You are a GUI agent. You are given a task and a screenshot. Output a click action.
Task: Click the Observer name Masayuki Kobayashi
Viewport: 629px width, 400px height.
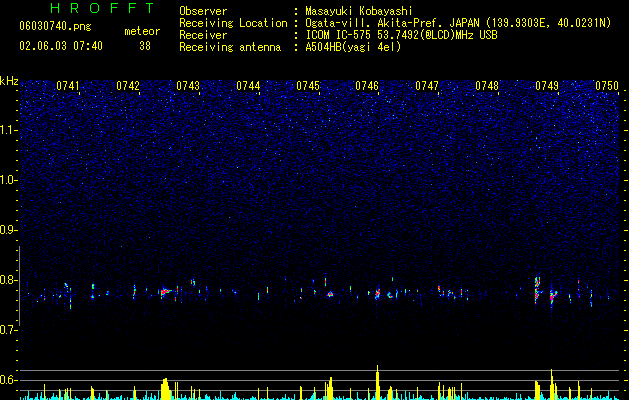tap(359, 11)
